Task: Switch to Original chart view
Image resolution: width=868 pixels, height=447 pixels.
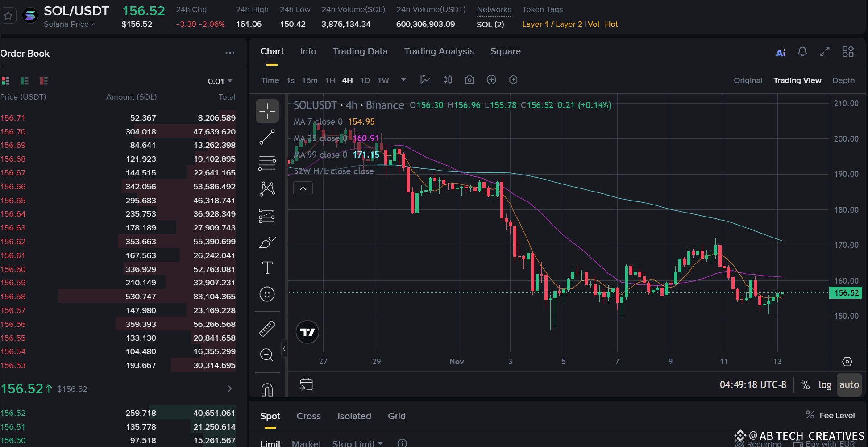Action: [x=748, y=80]
